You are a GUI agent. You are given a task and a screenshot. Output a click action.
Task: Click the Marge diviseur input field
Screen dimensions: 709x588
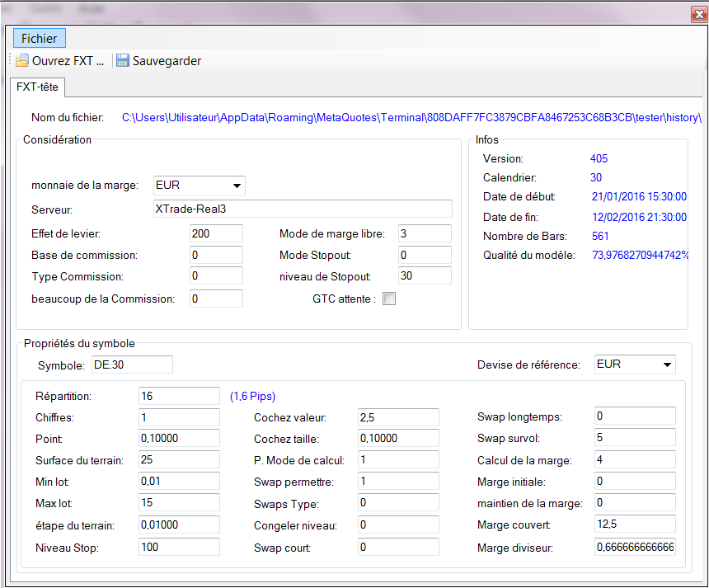pos(635,547)
